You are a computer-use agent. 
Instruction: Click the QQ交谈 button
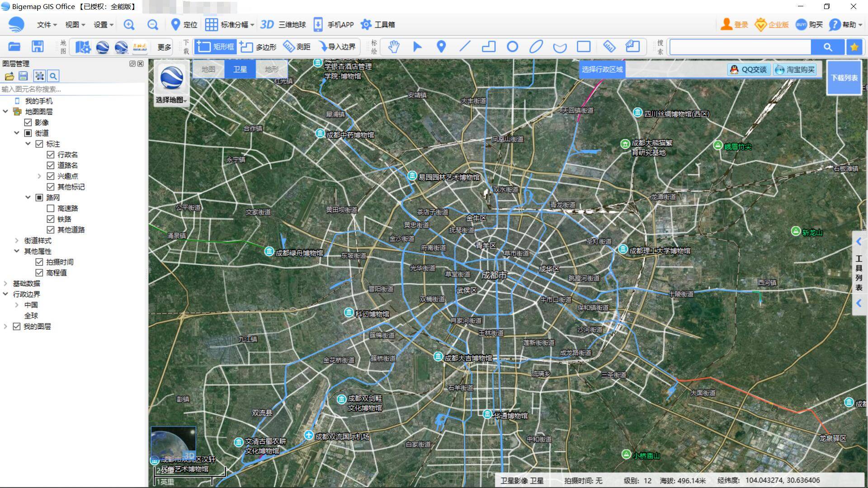(749, 70)
